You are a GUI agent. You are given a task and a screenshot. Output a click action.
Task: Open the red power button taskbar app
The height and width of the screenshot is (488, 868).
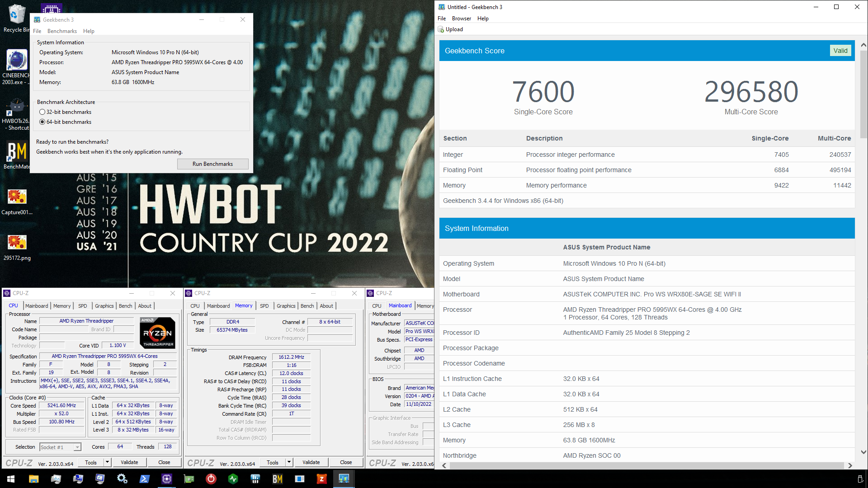(211, 479)
